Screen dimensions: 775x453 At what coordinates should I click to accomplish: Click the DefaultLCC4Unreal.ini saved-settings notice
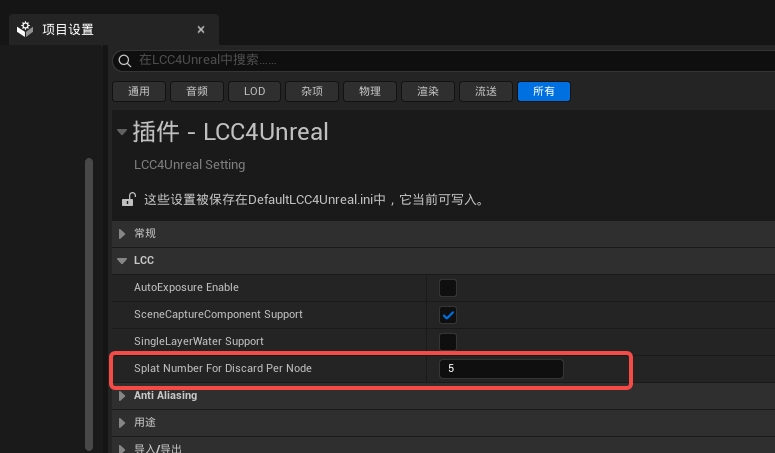[x=314, y=200]
